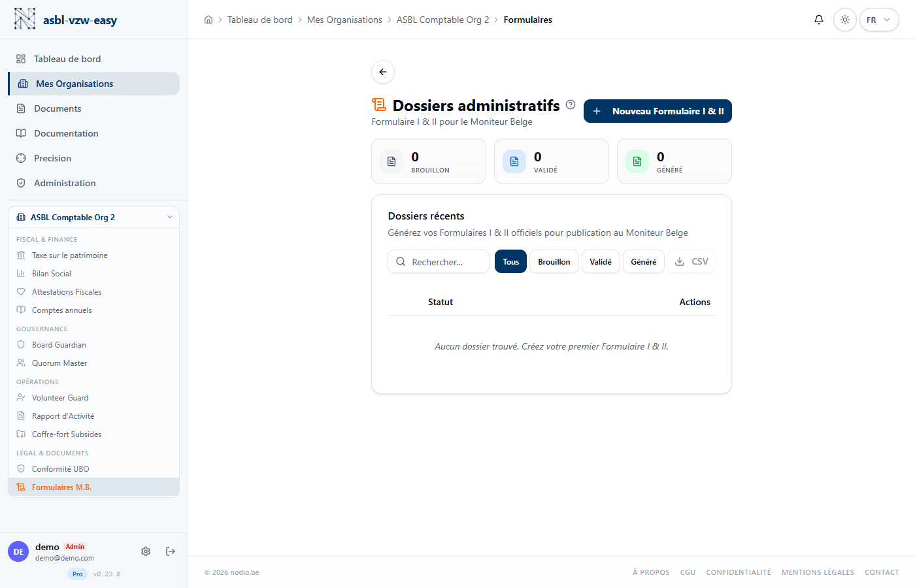The width and height of the screenshot is (915, 588).
Task: Click the Mes Organisations breadcrumb
Action: 344,20
